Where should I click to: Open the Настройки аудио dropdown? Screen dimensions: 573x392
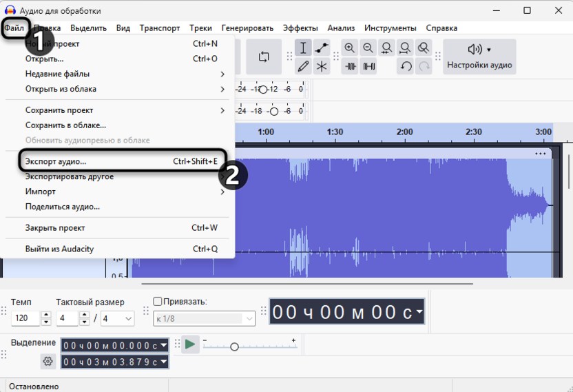coord(479,56)
